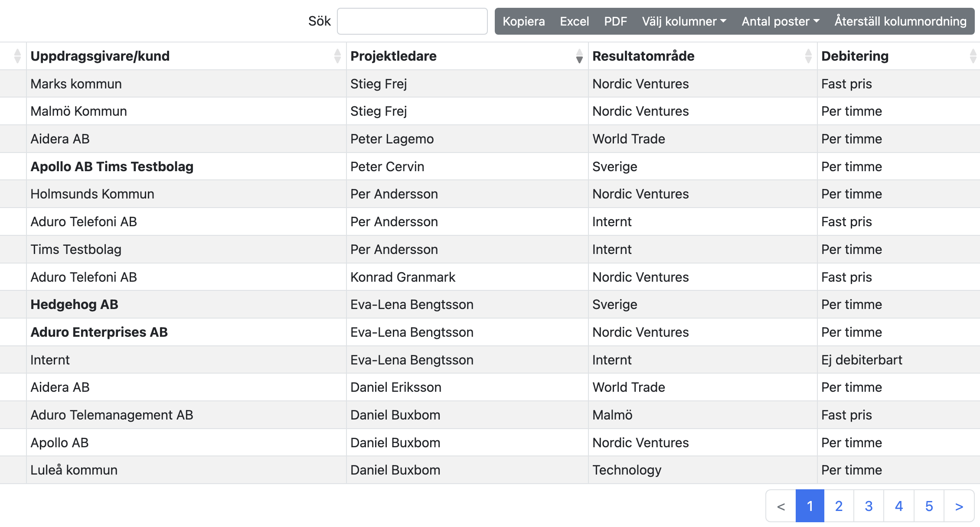Toggle sort arrows on Debitering column

pyautogui.click(x=973, y=56)
